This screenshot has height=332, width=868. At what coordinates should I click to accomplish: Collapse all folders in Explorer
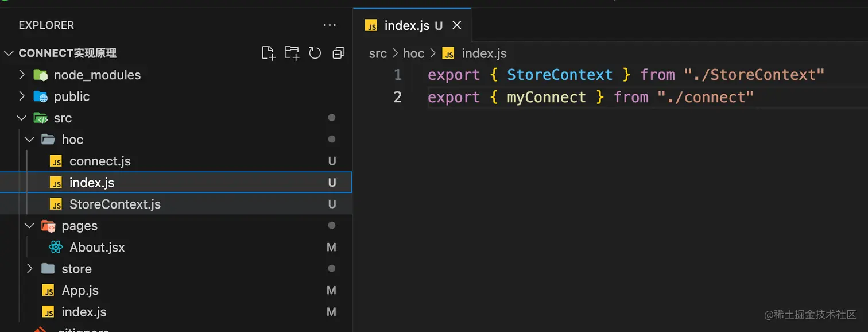[339, 53]
